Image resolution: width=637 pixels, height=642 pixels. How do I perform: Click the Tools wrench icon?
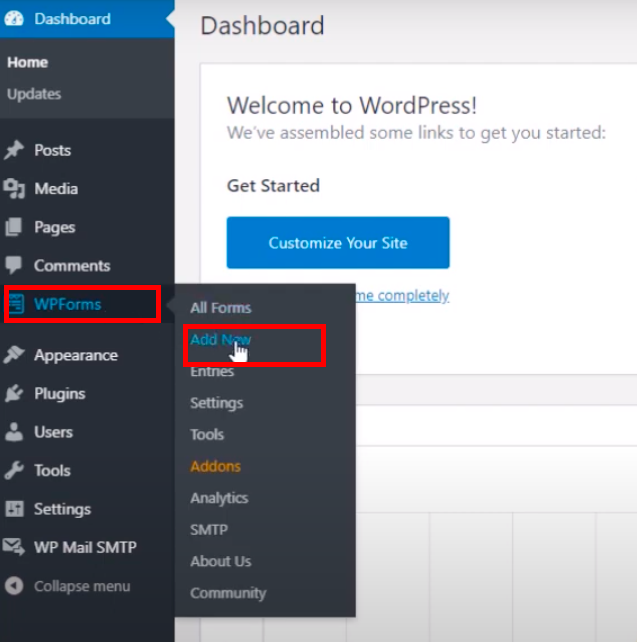14,470
